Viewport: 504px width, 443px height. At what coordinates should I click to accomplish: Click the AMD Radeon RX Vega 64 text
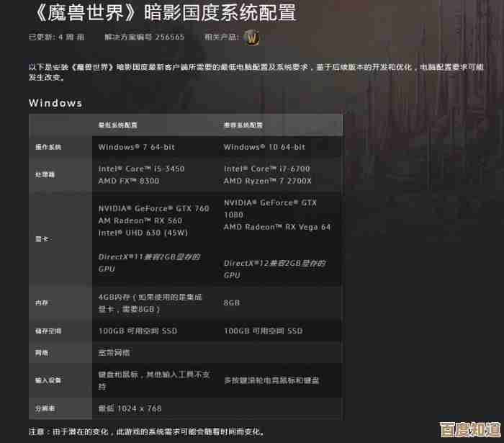point(277,227)
